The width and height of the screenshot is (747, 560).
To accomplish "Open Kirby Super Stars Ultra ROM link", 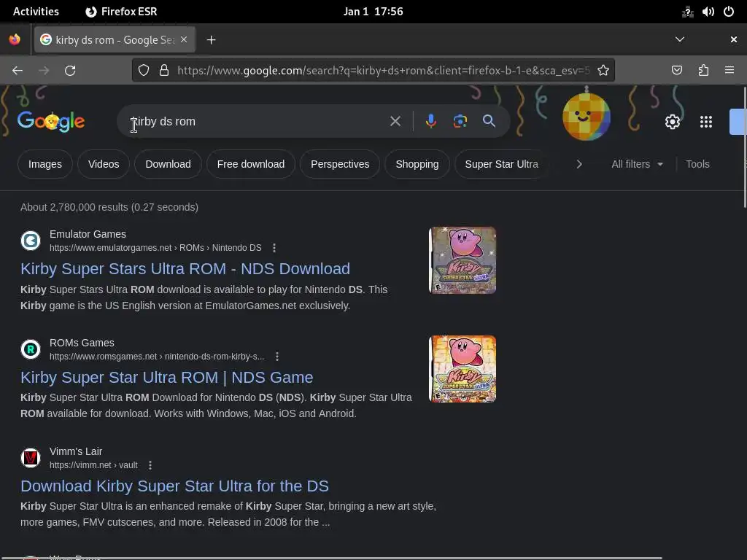I will pos(185,269).
